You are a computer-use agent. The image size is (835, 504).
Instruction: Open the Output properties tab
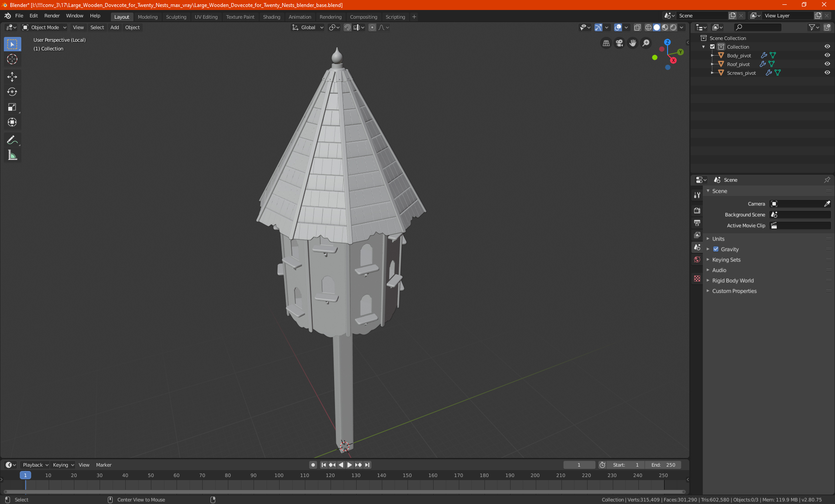[697, 223]
